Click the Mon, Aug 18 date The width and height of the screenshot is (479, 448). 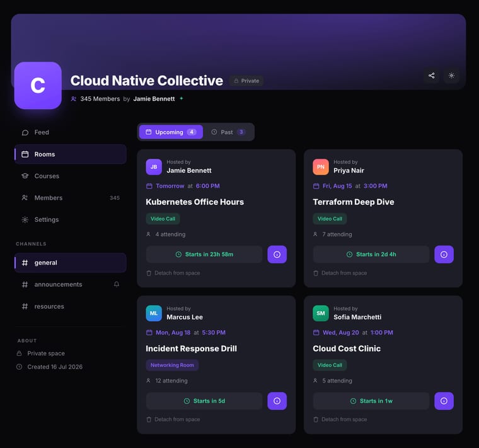pyautogui.click(x=173, y=333)
